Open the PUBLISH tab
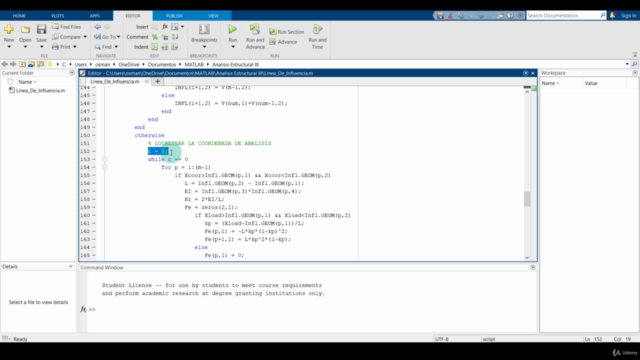The image size is (640, 360). coord(174,16)
